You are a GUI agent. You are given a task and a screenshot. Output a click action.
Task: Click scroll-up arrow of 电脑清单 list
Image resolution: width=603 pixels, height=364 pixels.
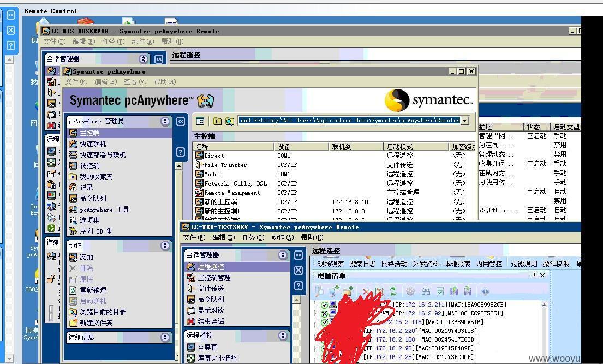[x=544, y=305]
